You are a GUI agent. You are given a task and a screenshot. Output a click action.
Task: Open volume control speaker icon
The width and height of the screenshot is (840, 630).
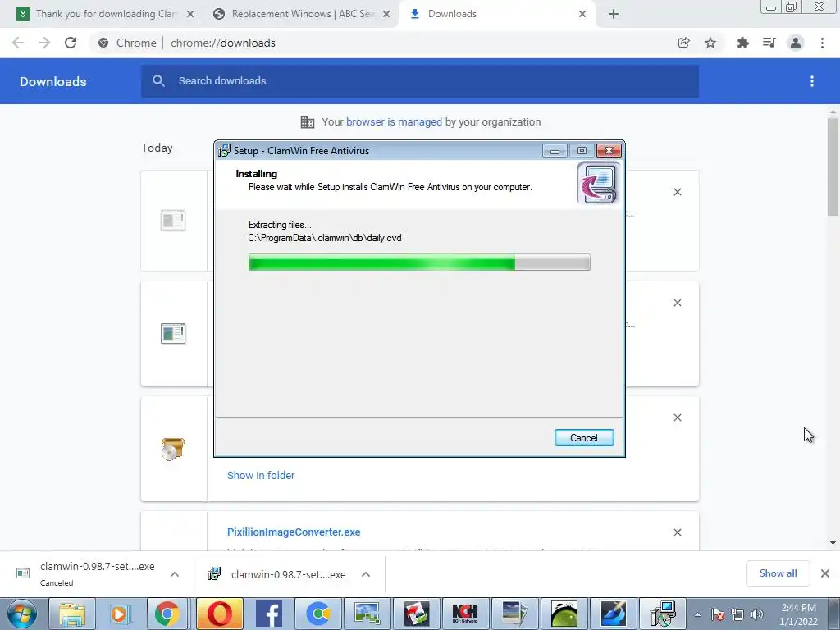tap(757, 614)
